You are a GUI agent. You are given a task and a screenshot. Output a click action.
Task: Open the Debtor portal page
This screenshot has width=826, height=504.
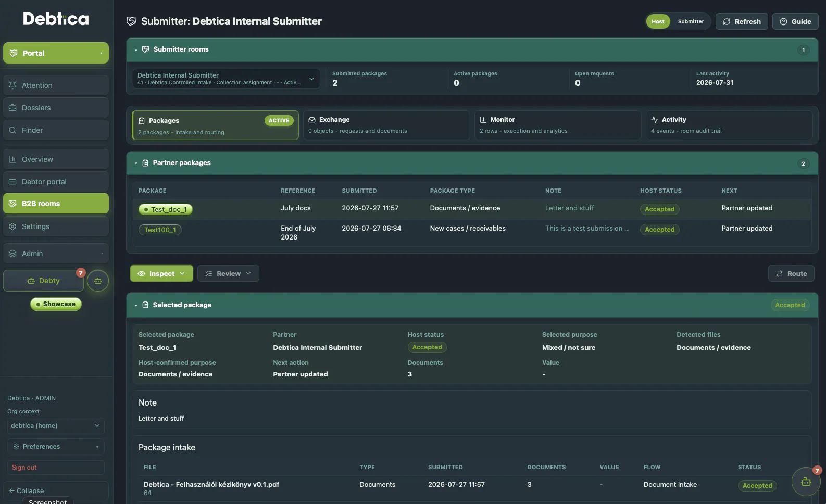[x=56, y=182]
